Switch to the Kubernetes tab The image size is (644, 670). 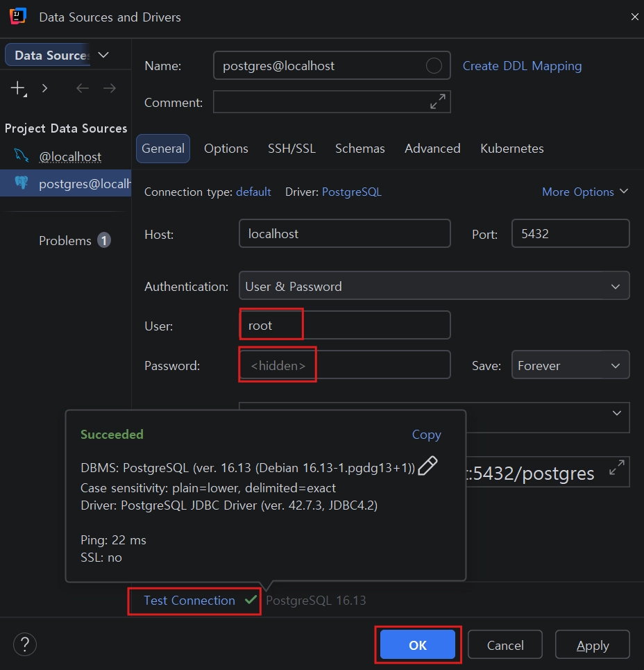(x=511, y=149)
